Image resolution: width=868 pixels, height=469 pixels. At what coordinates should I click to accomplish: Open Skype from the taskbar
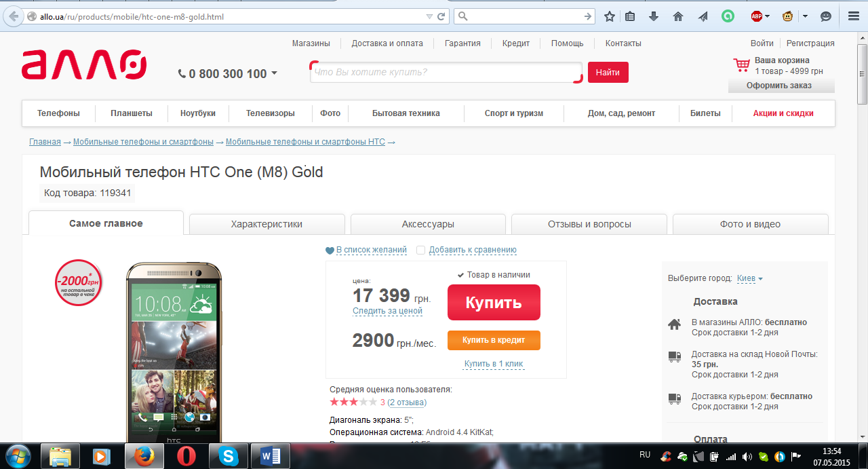(228, 457)
